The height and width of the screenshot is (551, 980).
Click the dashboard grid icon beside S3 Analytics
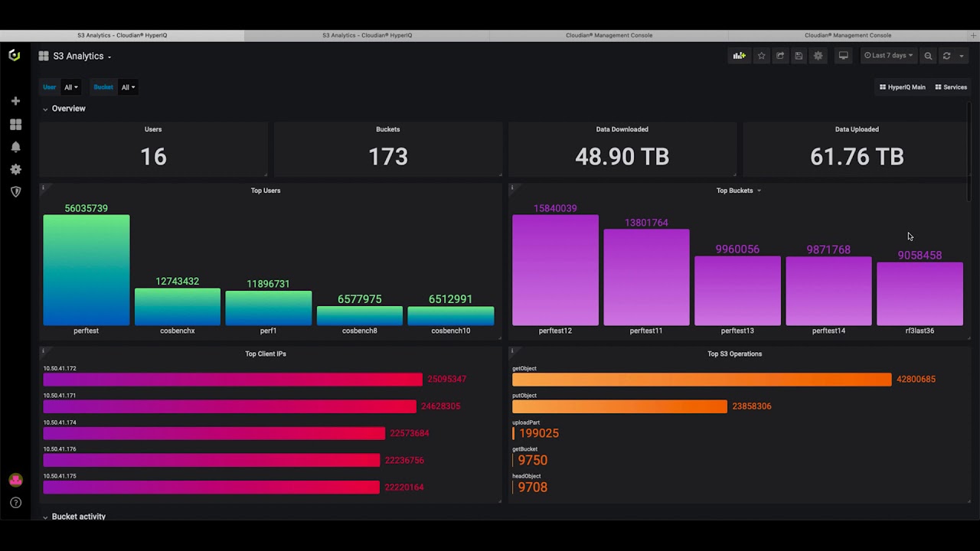pos(44,56)
